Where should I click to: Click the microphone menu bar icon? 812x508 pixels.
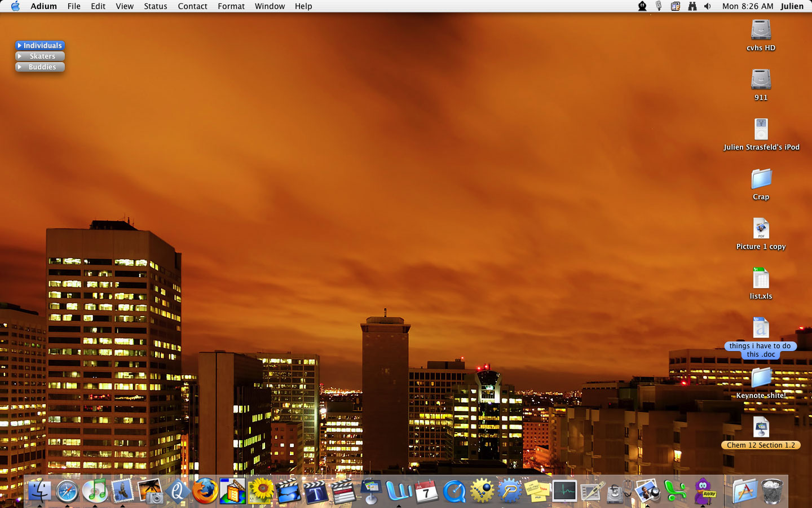tap(659, 6)
